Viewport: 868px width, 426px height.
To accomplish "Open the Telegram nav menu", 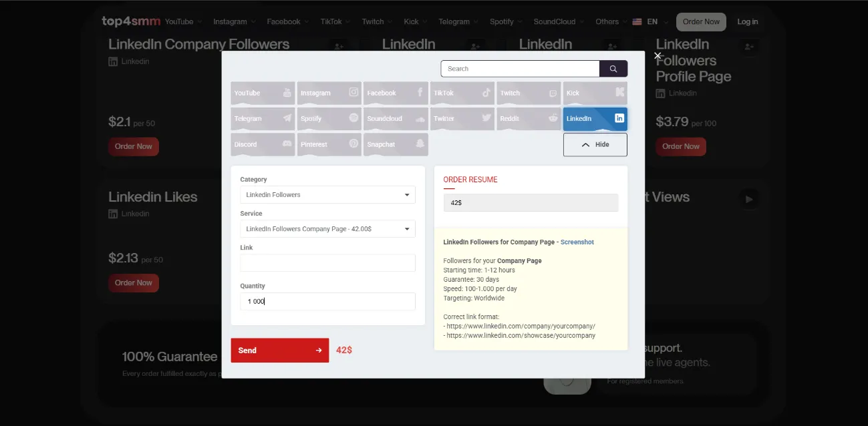I will tap(458, 21).
